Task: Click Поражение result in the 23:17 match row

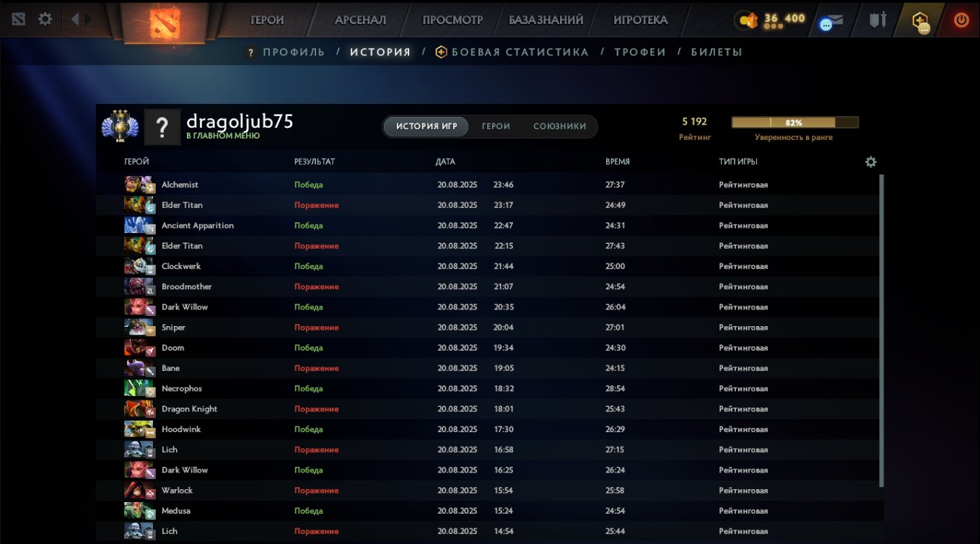Action: click(x=316, y=206)
